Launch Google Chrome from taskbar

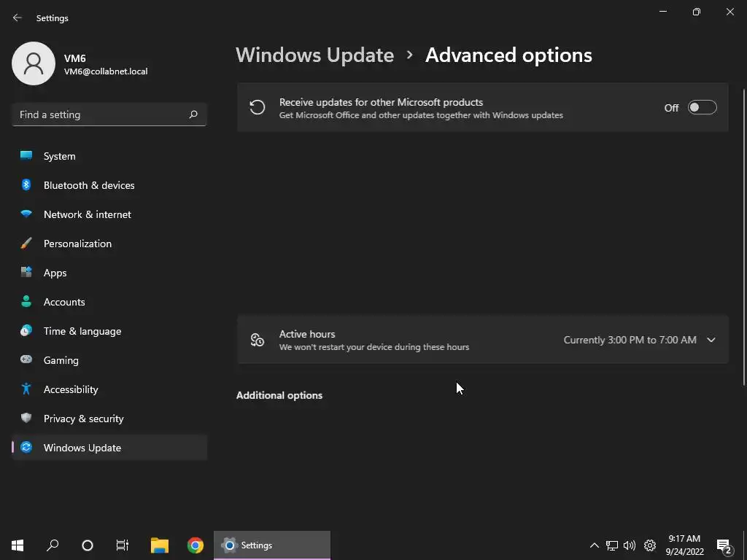pos(196,545)
